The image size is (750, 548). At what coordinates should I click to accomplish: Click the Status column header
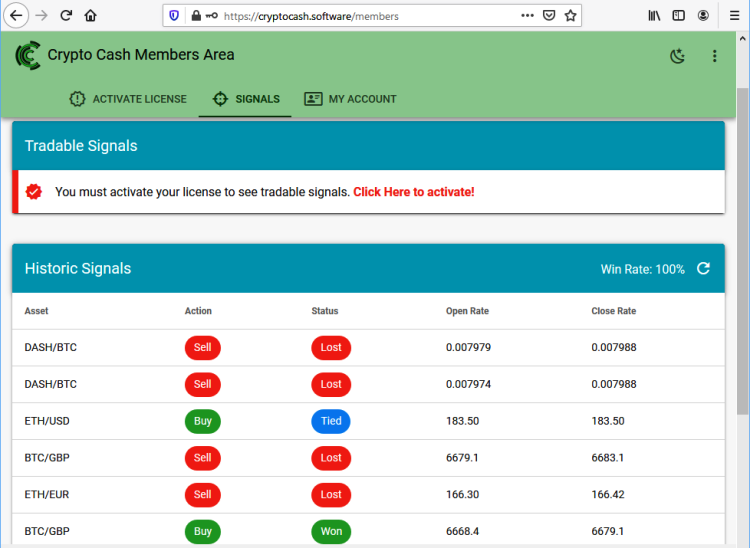[325, 311]
